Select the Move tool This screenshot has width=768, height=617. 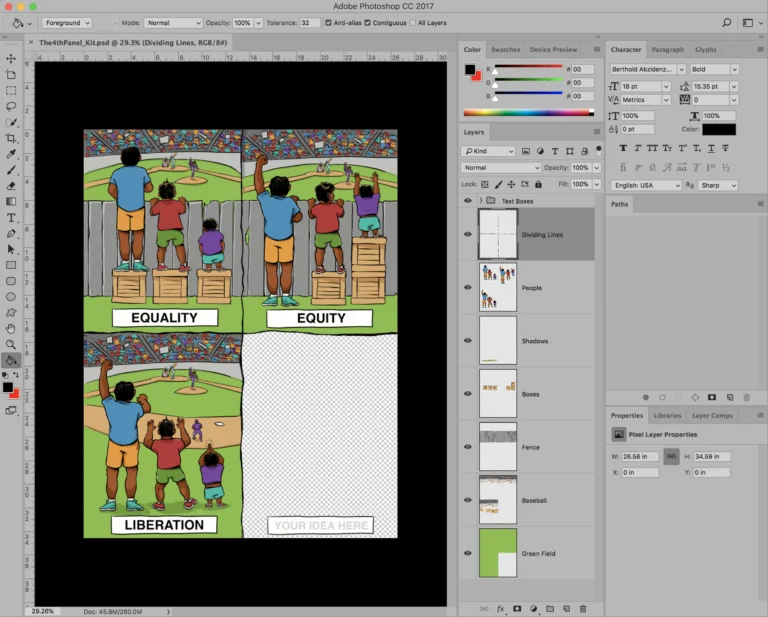pyautogui.click(x=11, y=59)
